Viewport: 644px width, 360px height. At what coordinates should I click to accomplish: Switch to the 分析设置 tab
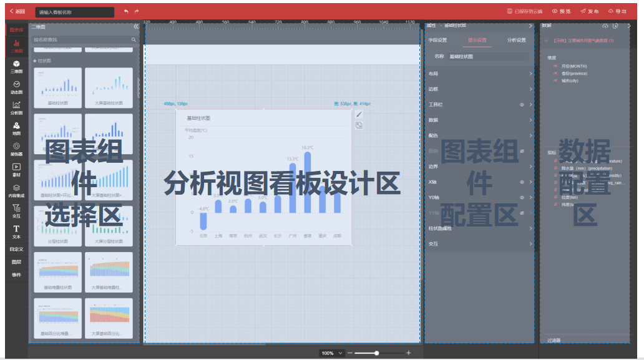516,41
